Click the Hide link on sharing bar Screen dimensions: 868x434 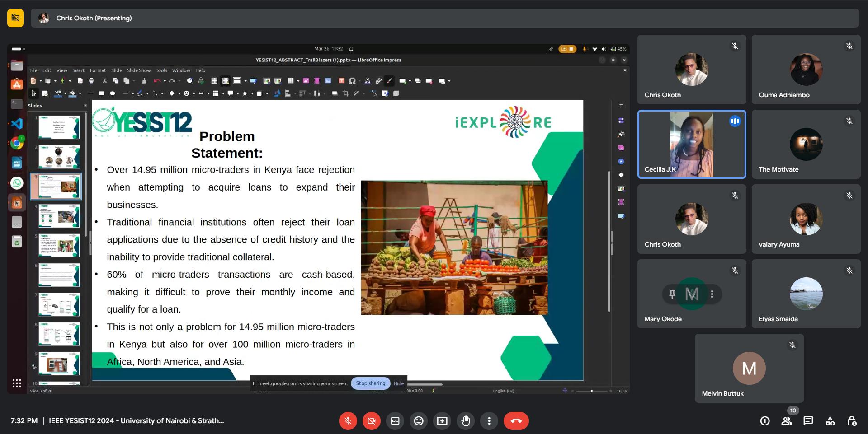[399, 383]
